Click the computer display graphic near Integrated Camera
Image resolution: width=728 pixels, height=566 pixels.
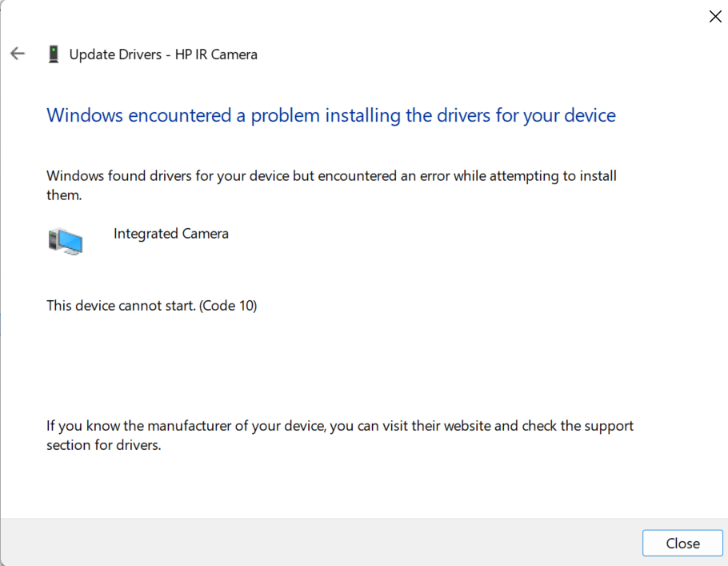click(x=66, y=240)
